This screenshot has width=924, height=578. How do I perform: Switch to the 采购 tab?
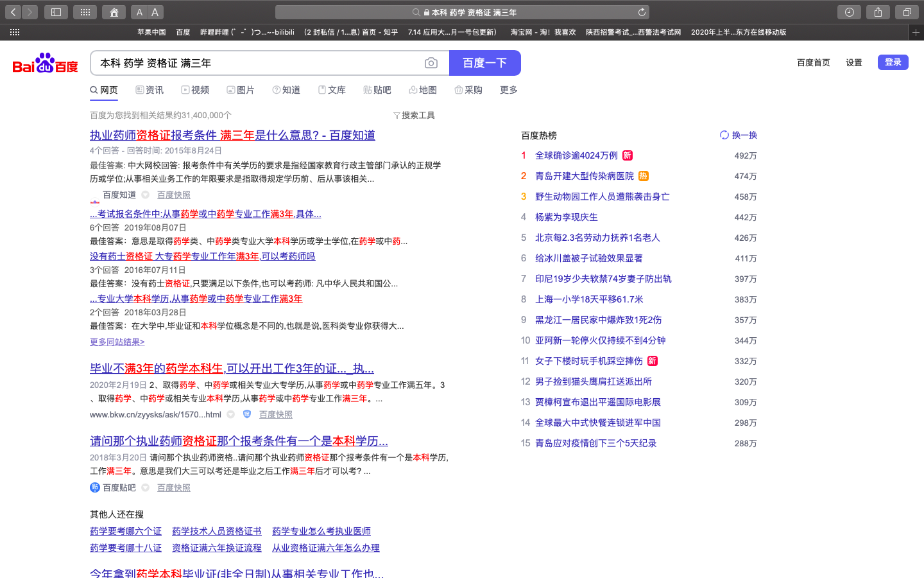click(x=468, y=90)
